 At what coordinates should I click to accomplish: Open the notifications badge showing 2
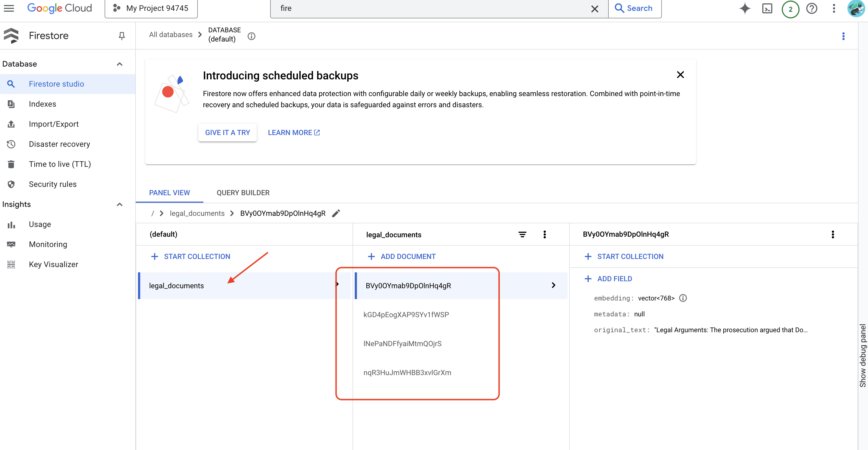click(x=790, y=9)
